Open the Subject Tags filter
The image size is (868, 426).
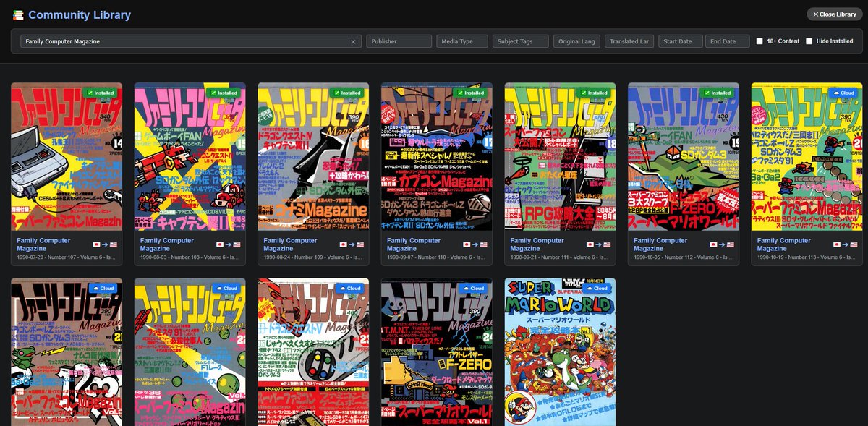[521, 41]
